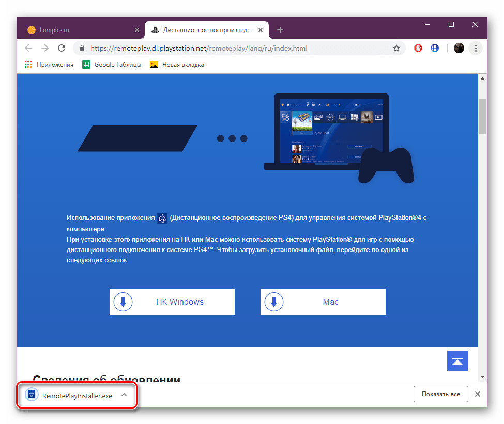Click the browser forward arrow
Screen dimensions: 504x424
[x=45, y=48]
